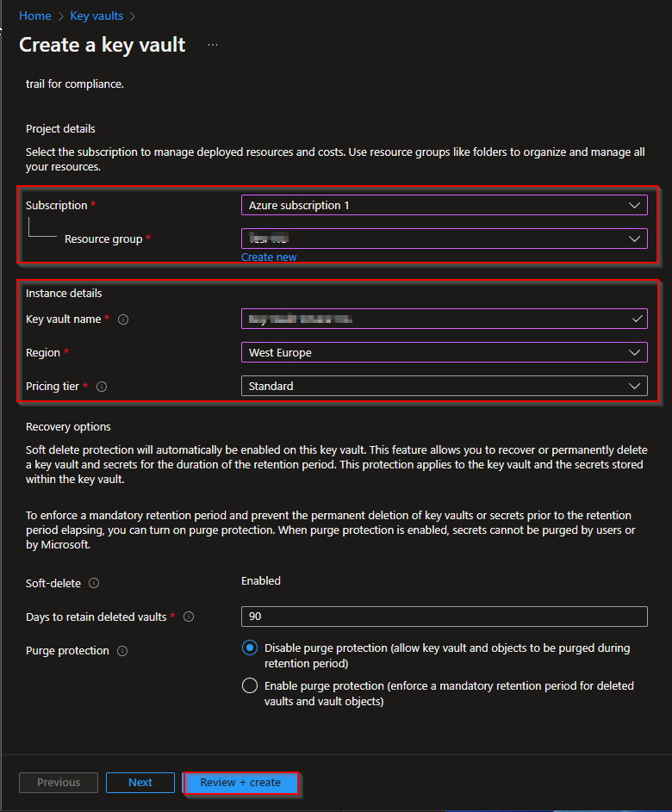Go to Home breadcrumb
The image size is (672, 812).
[34, 15]
